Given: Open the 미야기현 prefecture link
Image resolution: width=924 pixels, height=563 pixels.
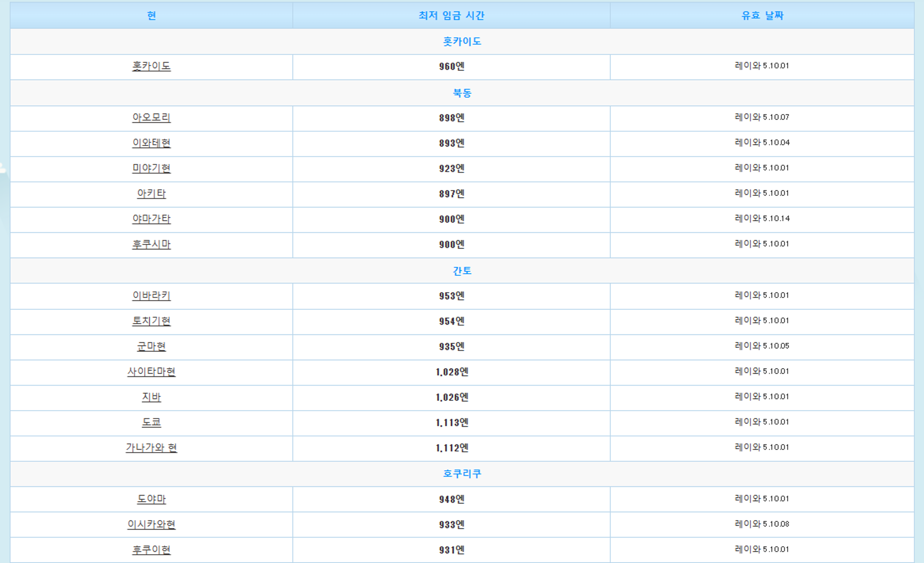Looking at the screenshot, I should click(152, 168).
